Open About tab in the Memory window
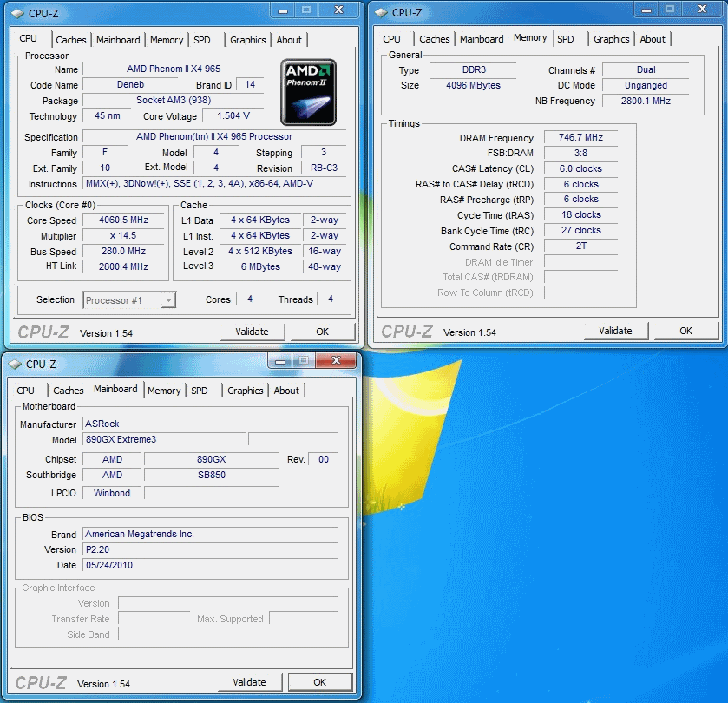 point(653,39)
